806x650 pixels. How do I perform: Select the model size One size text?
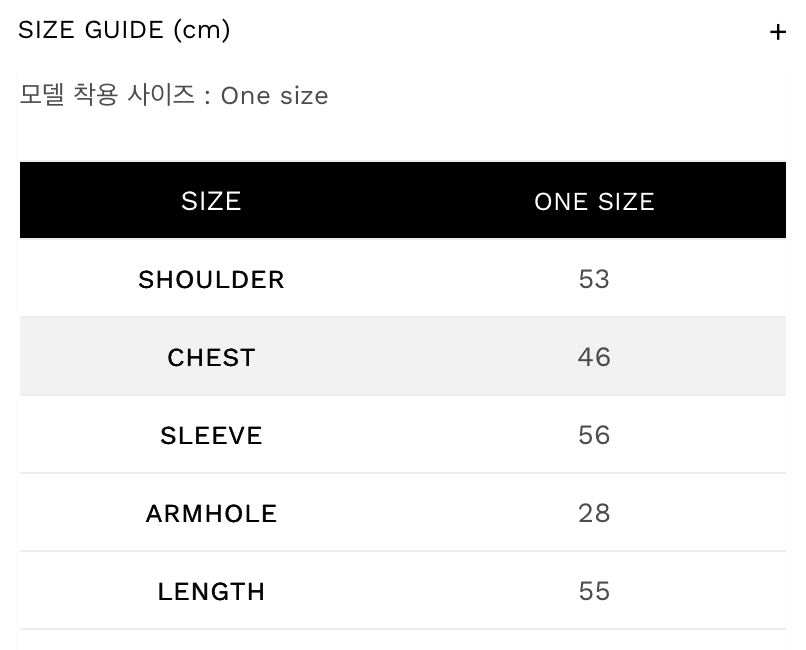274,96
